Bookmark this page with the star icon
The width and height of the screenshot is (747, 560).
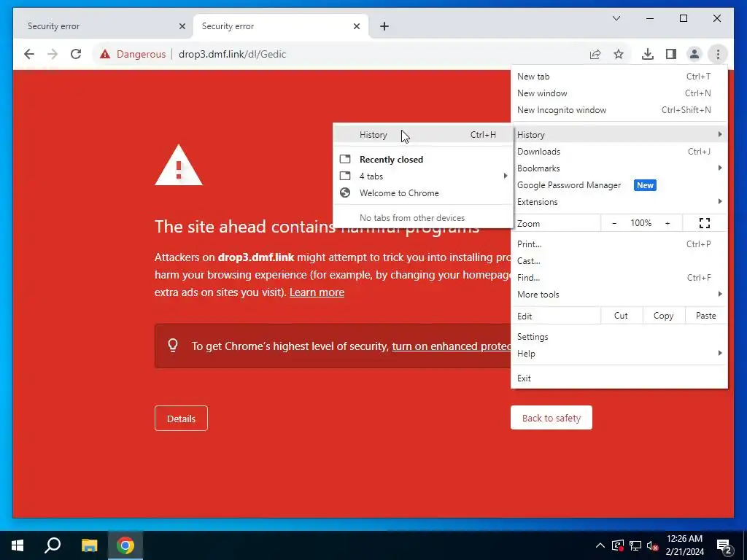click(x=619, y=54)
